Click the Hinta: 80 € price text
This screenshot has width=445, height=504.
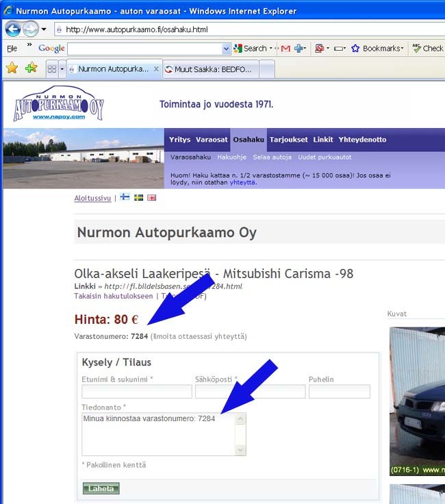[106, 320]
